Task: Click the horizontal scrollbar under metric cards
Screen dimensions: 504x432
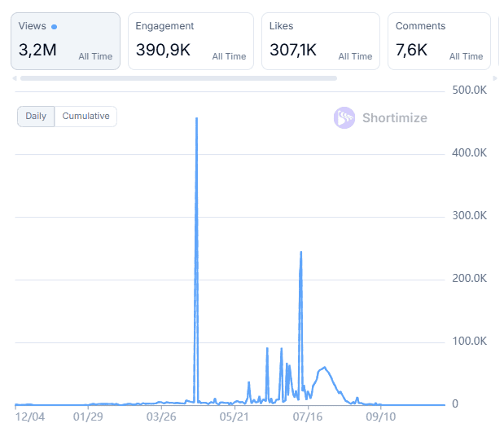Action: pyautogui.click(x=178, y=78)
